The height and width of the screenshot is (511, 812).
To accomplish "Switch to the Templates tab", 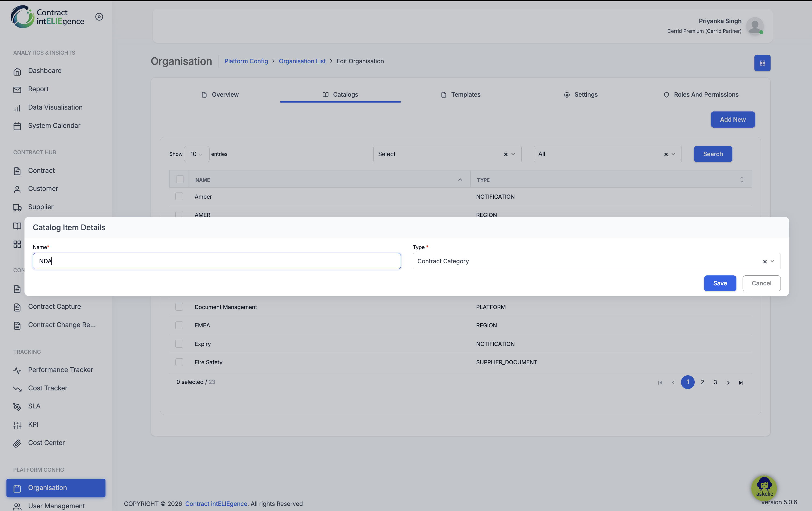I will (x=461, y=94).
